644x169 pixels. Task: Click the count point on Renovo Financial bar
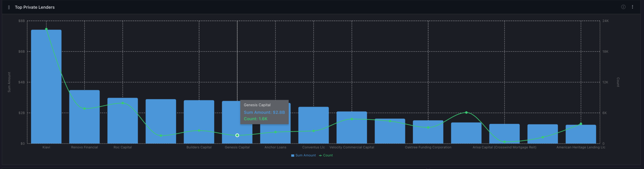point(84,108)
